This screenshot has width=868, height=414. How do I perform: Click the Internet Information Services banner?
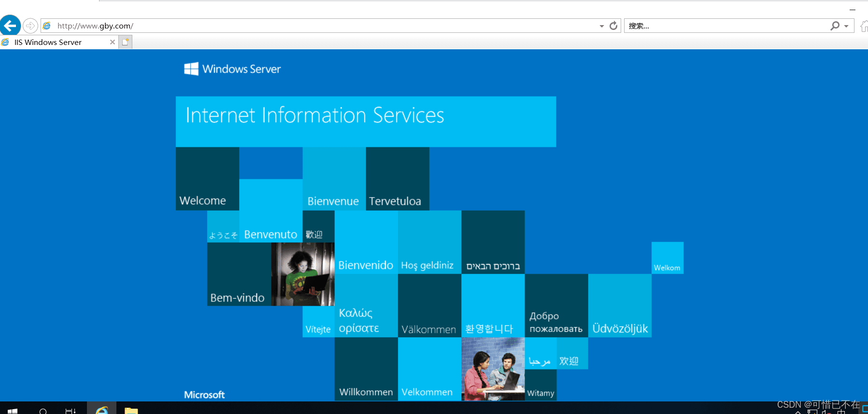(366, 122)
